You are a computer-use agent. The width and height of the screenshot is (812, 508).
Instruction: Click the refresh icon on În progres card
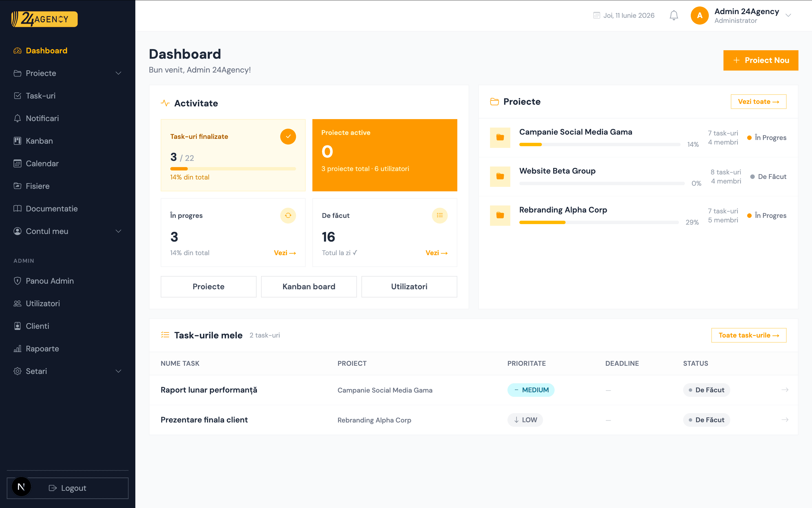coord(288,216)
